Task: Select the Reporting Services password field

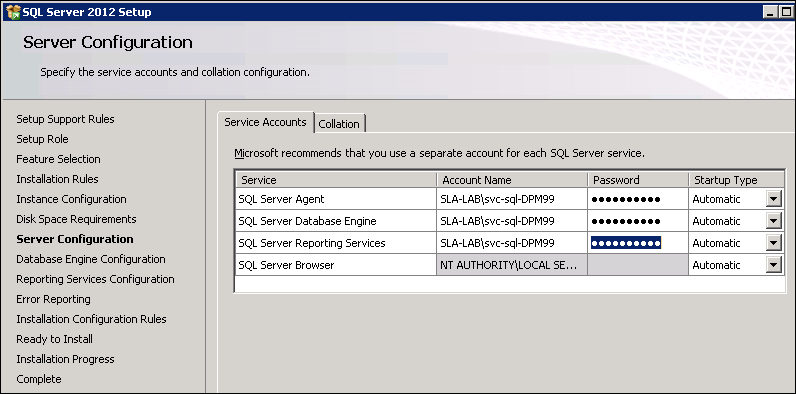Action: (x=638, y=243)
